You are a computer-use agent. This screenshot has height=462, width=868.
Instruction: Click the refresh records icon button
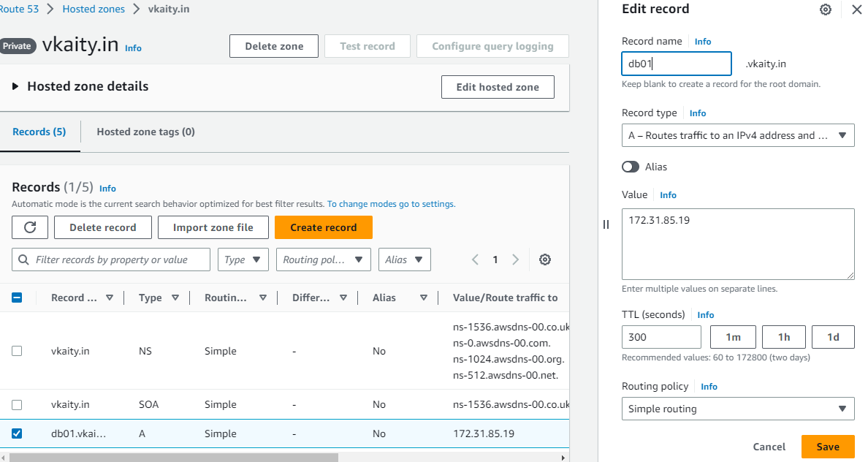pos(30,227)
